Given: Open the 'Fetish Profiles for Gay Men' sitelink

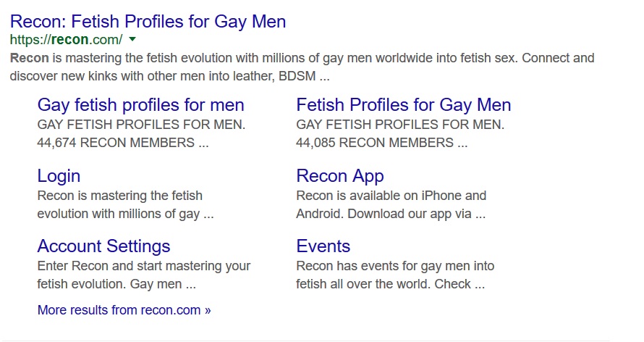Looking at the screenshot, I should click(x=404, y=105).
